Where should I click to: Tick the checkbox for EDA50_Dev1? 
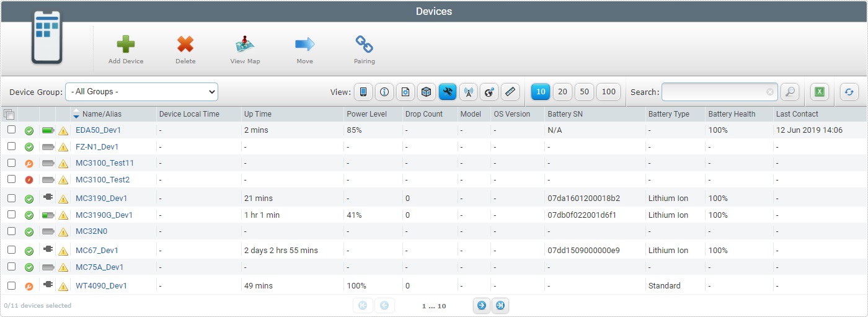click(11, 130)
